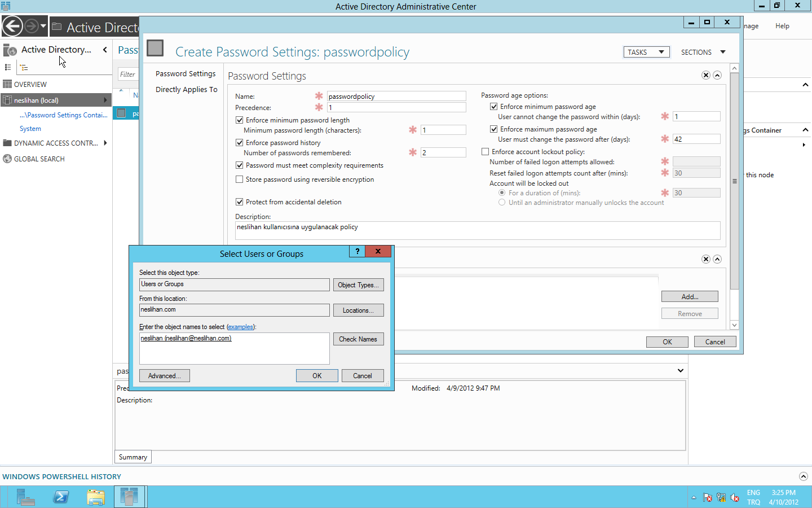812x508 pixels.
Task: Open the Help menu
Action: tap(782, 26)
